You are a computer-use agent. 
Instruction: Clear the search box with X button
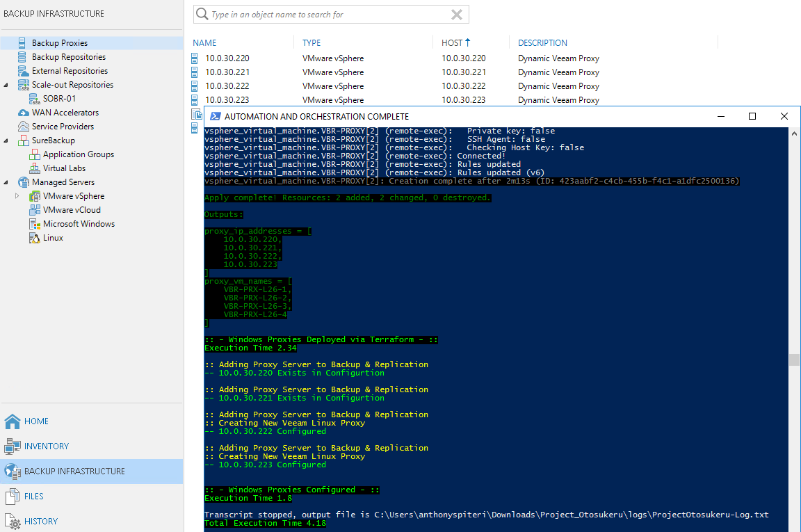(457, 15)
